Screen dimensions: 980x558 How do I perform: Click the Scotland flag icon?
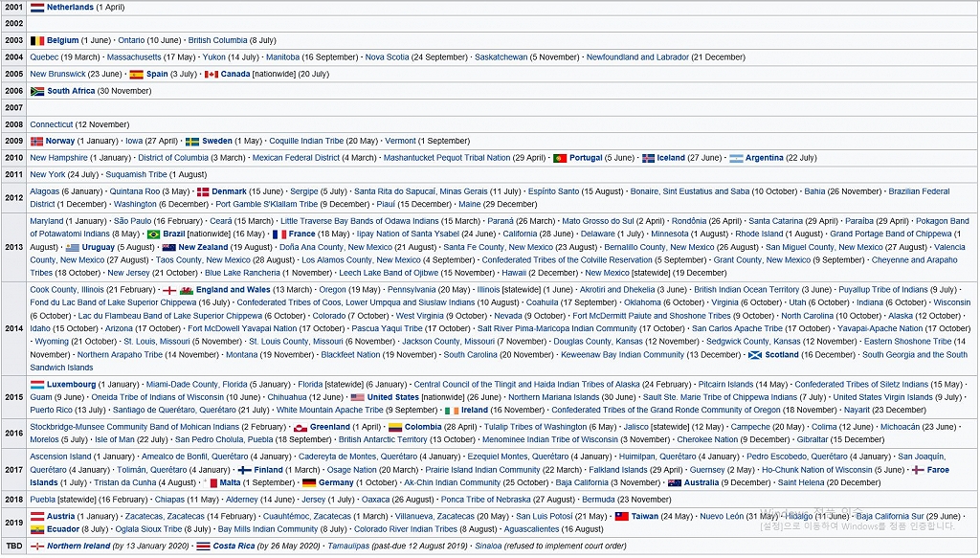pyautogui.click(x=755, y=355)
